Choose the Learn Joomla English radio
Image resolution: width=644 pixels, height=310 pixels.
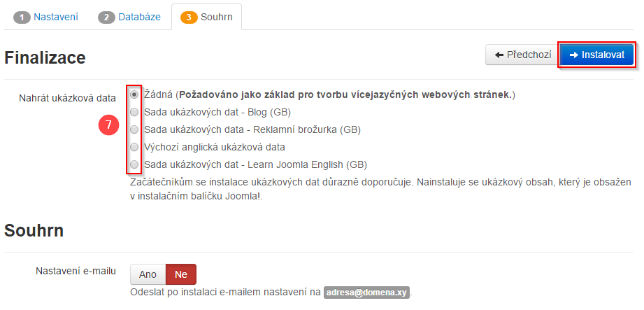[x=134, y=165]
